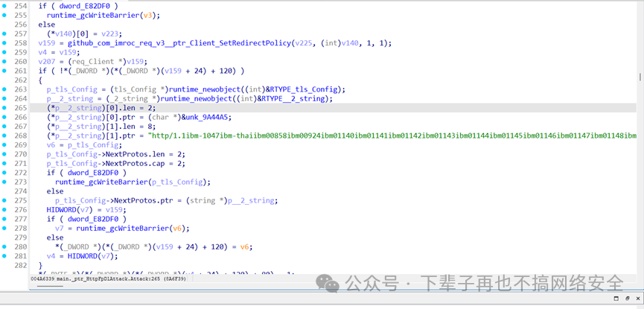Screen dimensions: 644x309
Task: Select unk_9A44A5 reference on line 266
Action: (x=206, y=118)
